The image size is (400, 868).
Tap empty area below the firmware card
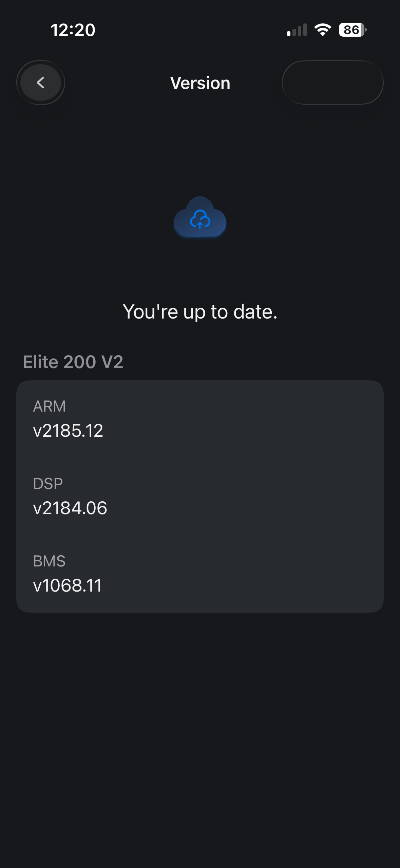[200, 730]
